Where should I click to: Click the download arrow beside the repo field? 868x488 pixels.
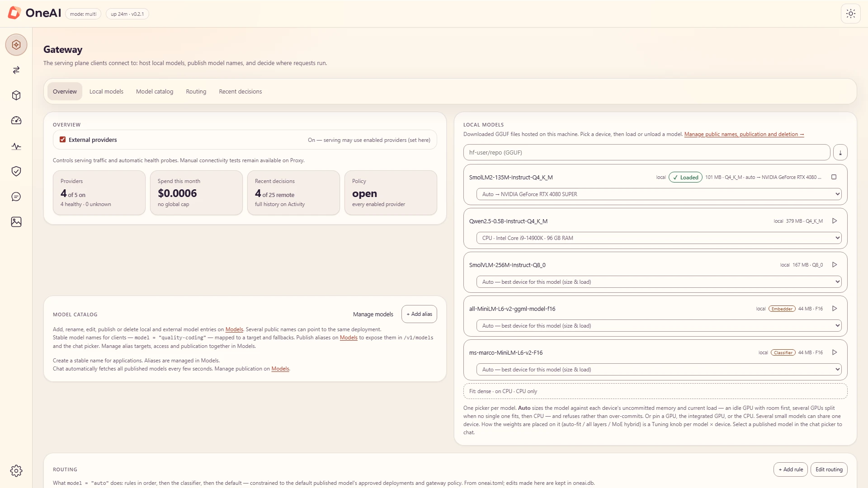[840, 152]
